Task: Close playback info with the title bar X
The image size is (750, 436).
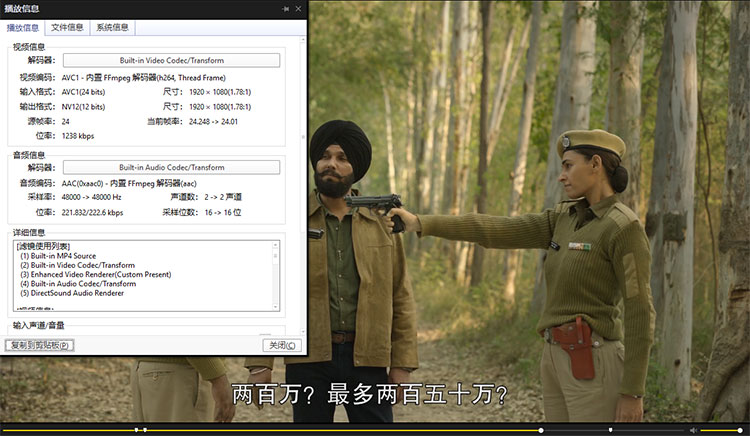Action: (298, 8)
